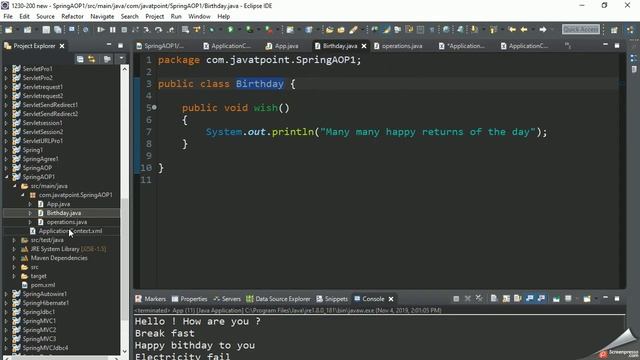Collapse the src/main/java folder

tap(15, 186)
